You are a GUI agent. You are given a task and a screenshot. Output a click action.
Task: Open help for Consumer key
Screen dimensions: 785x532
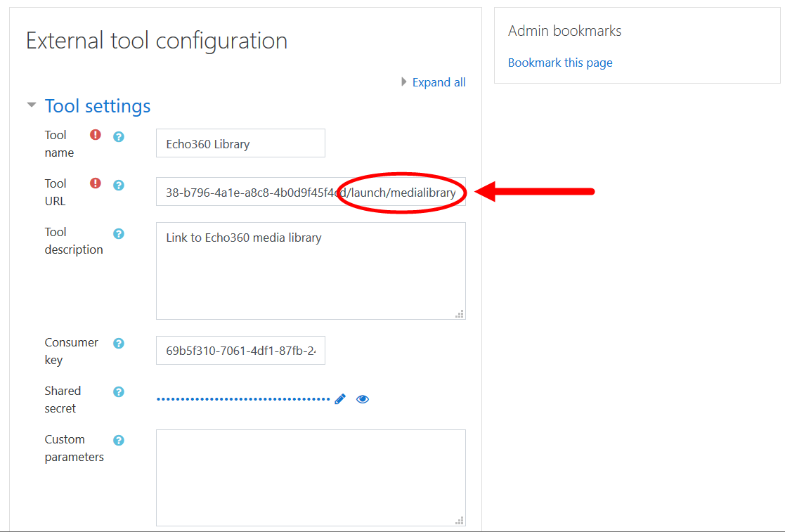click(x=119, y=344)
